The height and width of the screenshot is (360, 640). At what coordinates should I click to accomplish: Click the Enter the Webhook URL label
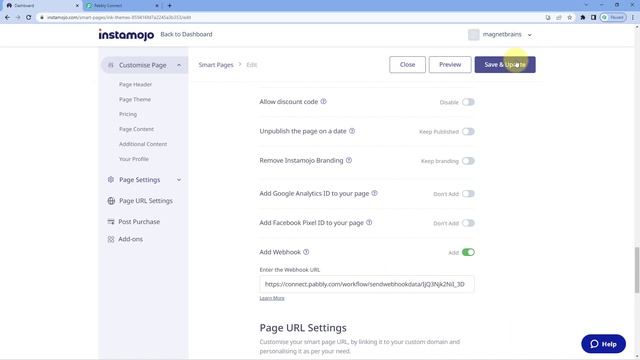pos(290,270)
